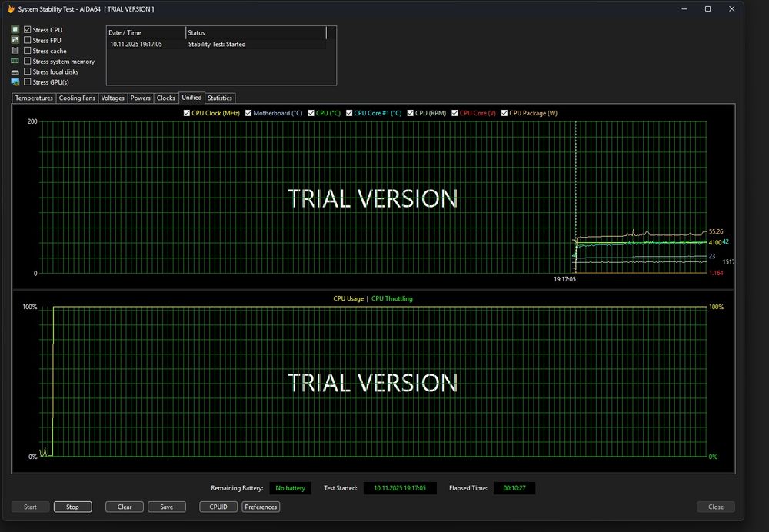
Task: Open the CPUID panel
Action: pos(218,507)
